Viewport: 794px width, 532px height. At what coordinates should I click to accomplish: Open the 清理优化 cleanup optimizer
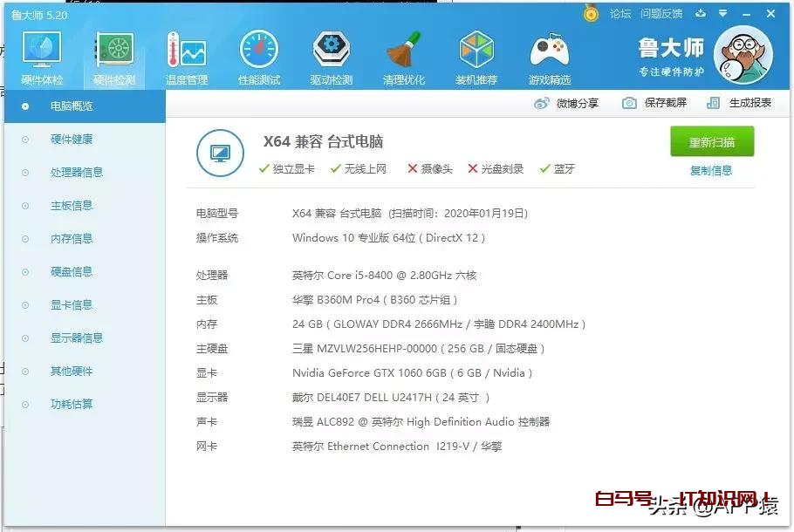403,54
